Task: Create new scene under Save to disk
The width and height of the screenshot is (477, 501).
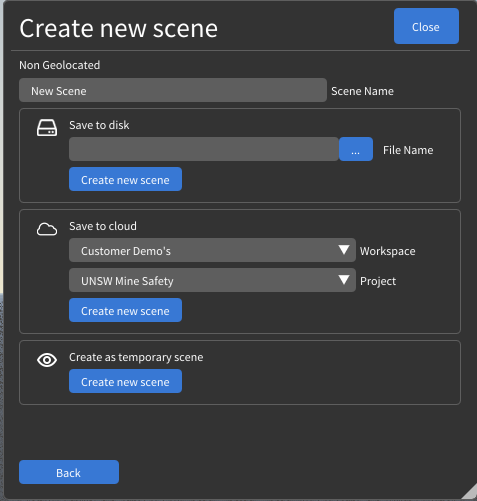Action: click(125, 179)
